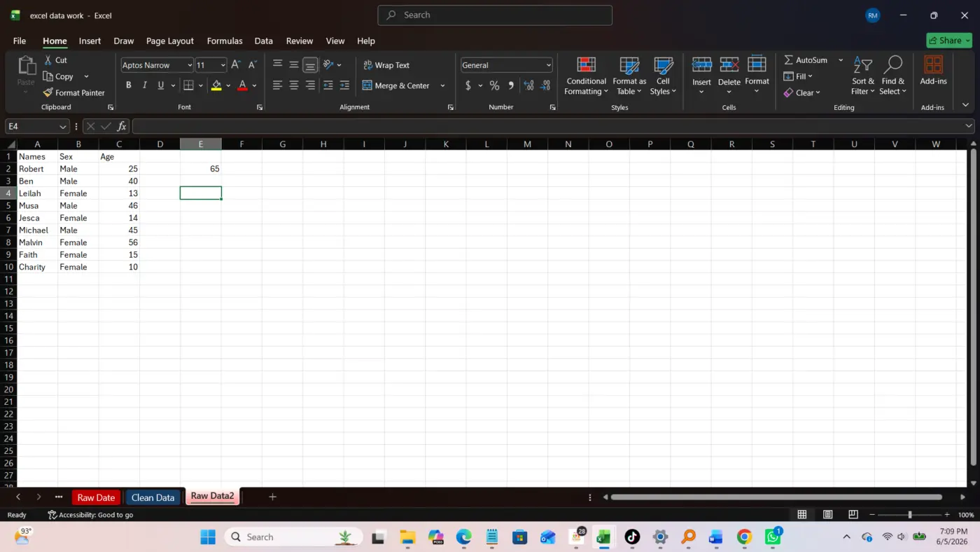The height and width of the screenshot is (552, 980).
Task: Click the red Font Color swatch
Action: point(242,85)
